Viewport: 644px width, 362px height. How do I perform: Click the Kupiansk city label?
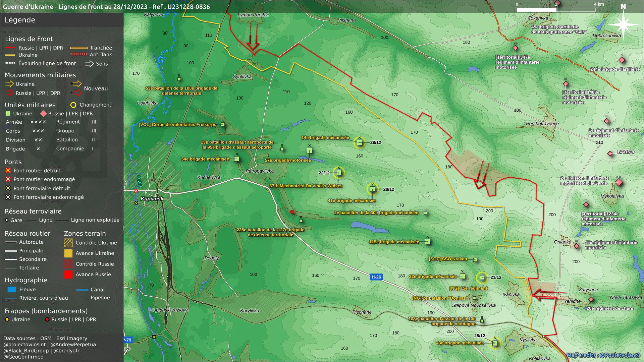point(152,198)
